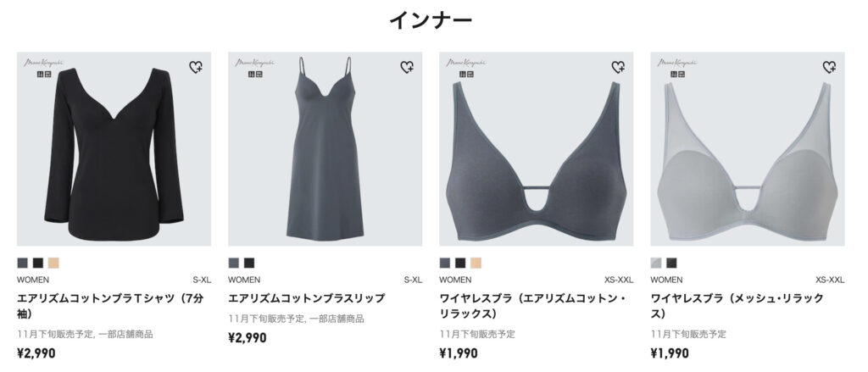Pick black swatch for AIRism cotton wireless bra

[460, 263]
